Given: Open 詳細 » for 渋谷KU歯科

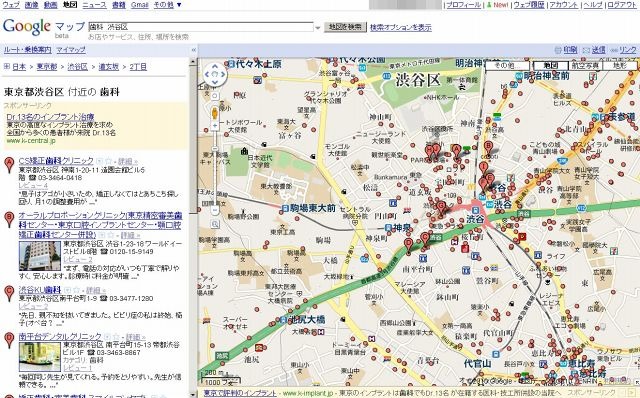Looking at the screenshot, I should point(95,290).
